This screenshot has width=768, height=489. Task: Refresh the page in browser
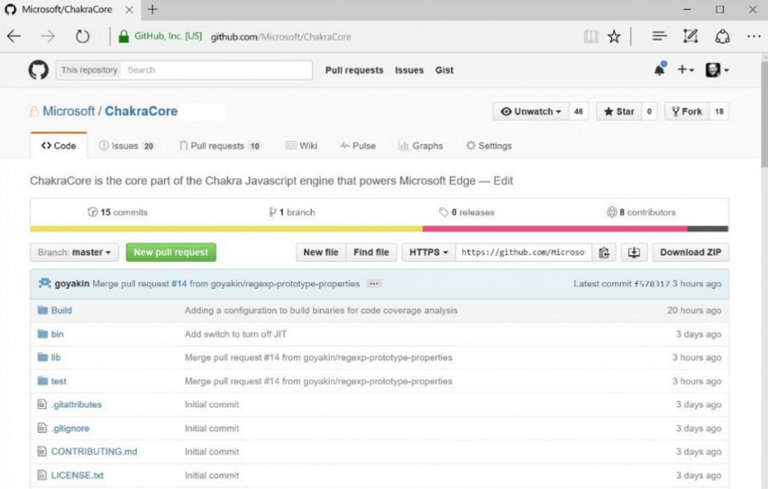[82, 36]
